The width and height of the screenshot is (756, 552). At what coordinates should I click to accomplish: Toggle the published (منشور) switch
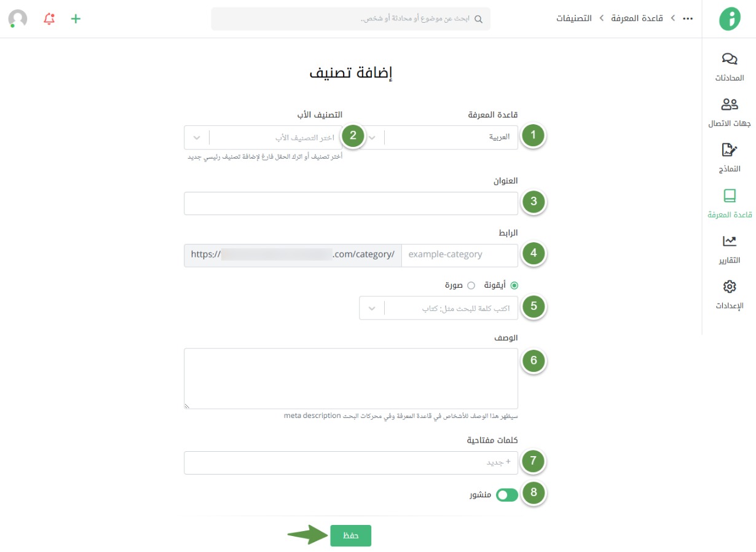click(x=507, y=494)
